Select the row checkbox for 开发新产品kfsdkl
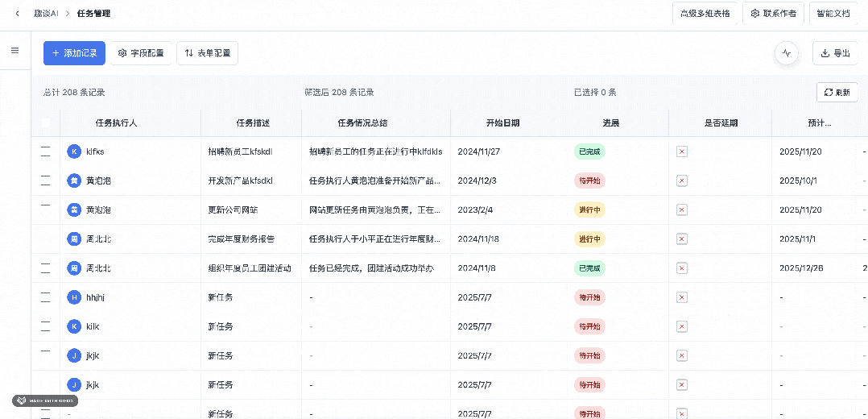Screen dimensions: 868x419 click(45, 180)
